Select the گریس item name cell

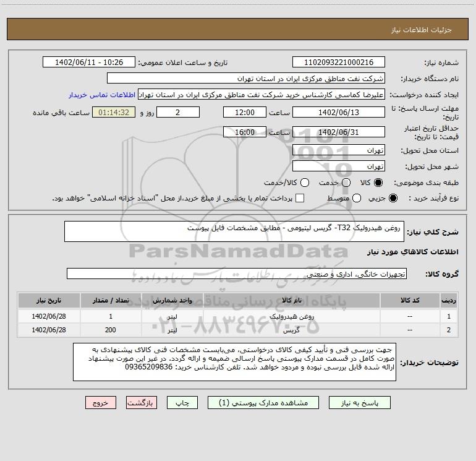tap(291, 330)
